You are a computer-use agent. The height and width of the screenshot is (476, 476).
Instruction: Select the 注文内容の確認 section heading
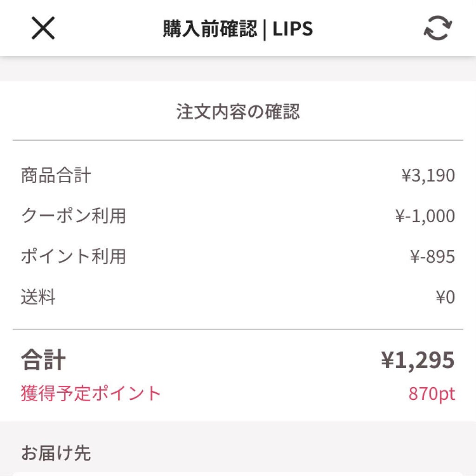[238, 112]
